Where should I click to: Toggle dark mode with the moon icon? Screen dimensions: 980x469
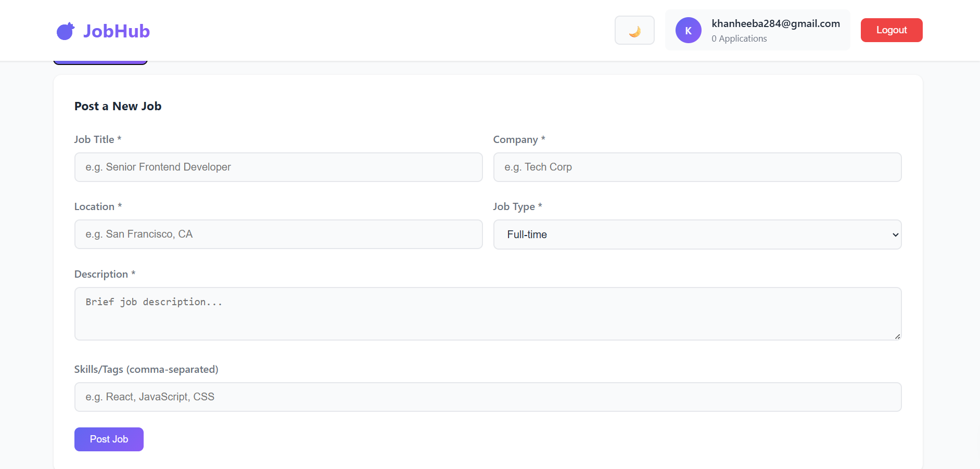634,30
